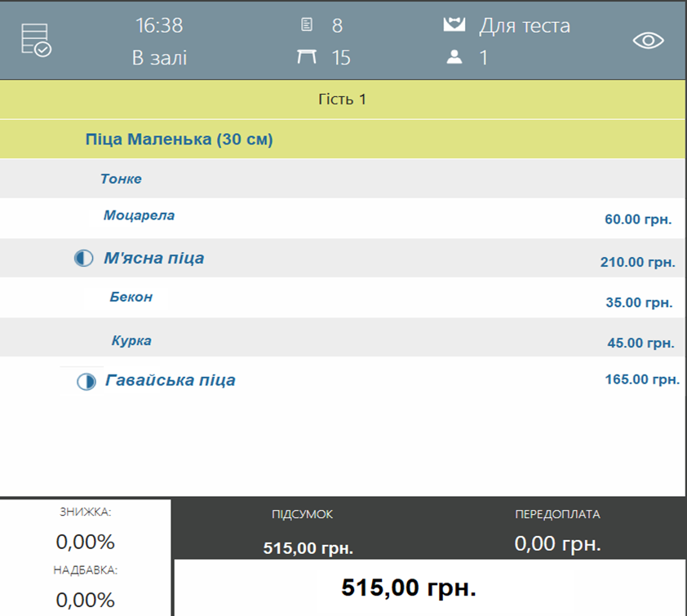
Task: Select Піца Маленька (30 см) row
Action: (343, 140)
